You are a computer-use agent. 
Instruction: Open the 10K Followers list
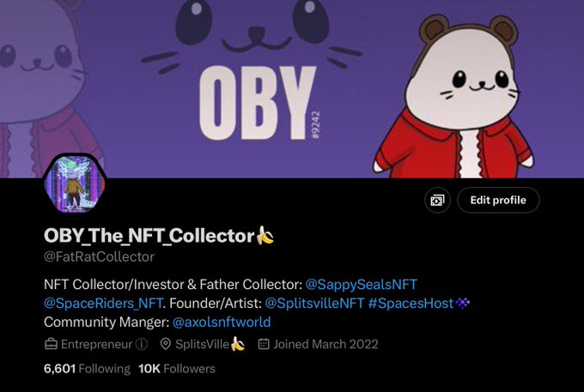(x=177, y=369)
